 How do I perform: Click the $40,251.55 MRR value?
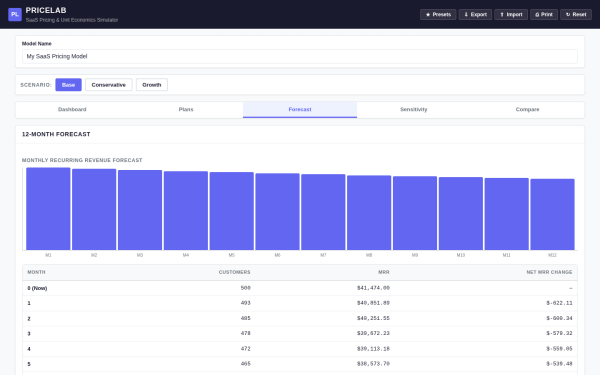pos(373,318)
